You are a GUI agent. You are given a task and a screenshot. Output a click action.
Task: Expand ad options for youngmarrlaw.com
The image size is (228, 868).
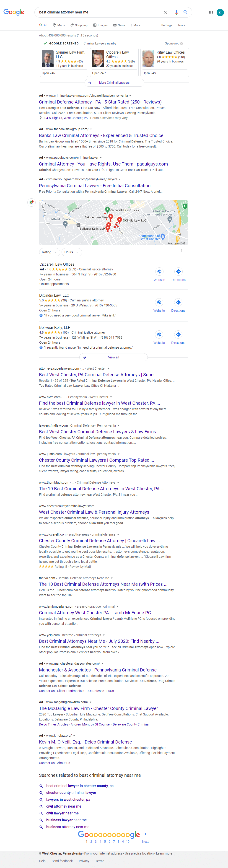coord(119,179)
